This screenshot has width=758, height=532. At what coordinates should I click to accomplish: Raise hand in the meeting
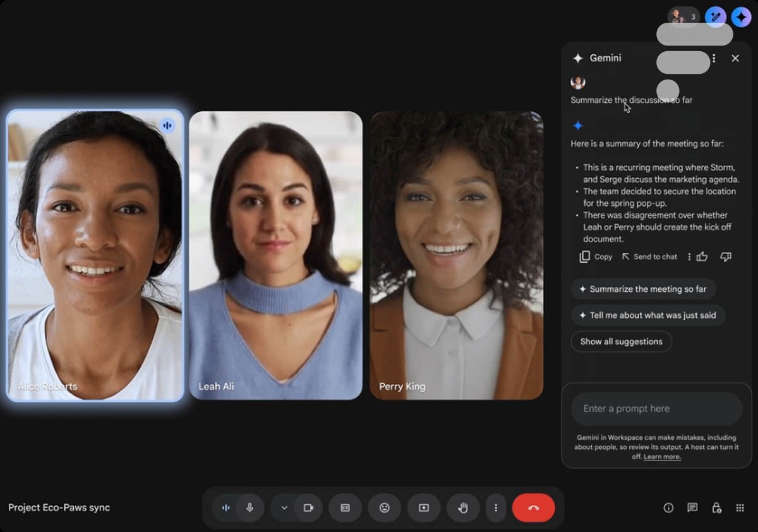[x=463, y=508]
